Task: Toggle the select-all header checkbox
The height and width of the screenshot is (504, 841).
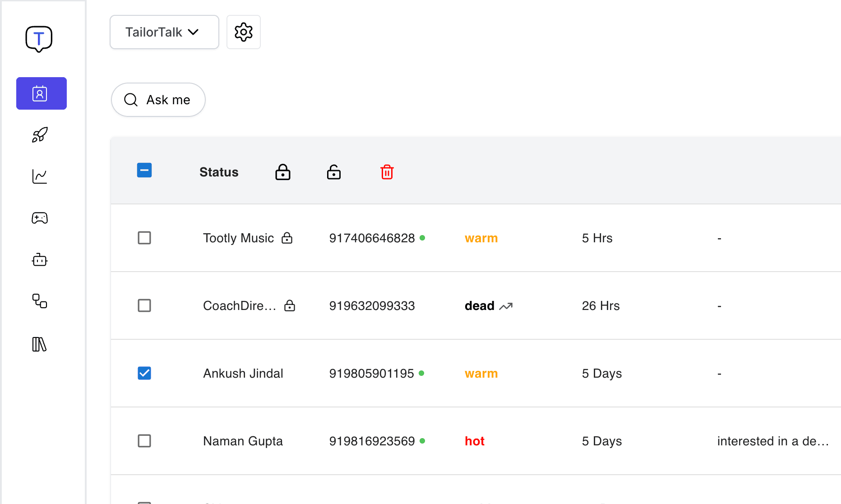Action: click(144, 170)
